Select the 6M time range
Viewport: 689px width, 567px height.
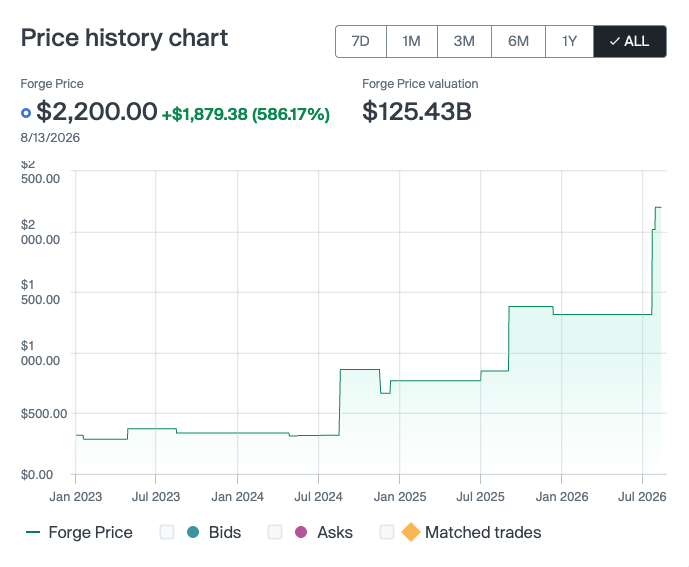(x=518, y=41)
